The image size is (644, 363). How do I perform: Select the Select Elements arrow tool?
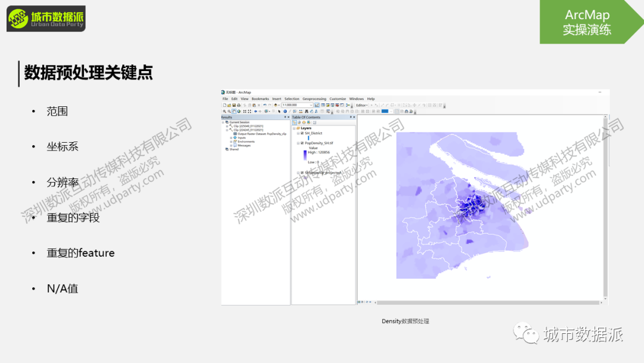pyautogui.click(x=279, y=112)
